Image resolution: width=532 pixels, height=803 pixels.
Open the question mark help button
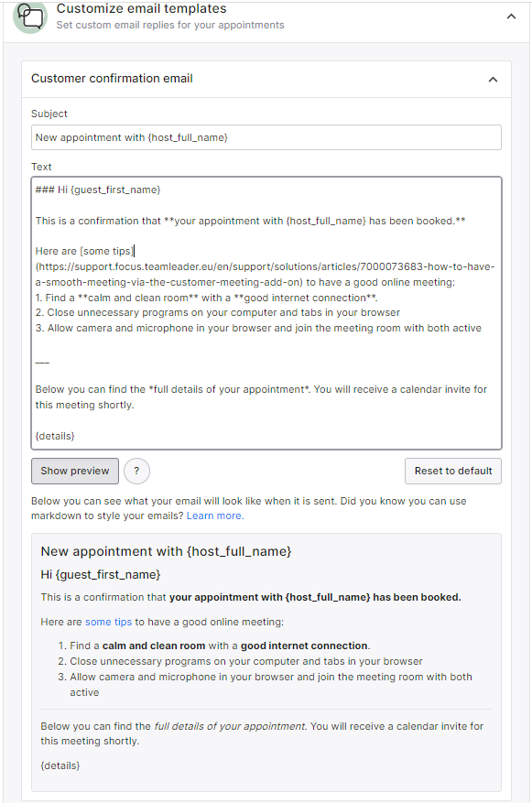[x=136, y=471]
